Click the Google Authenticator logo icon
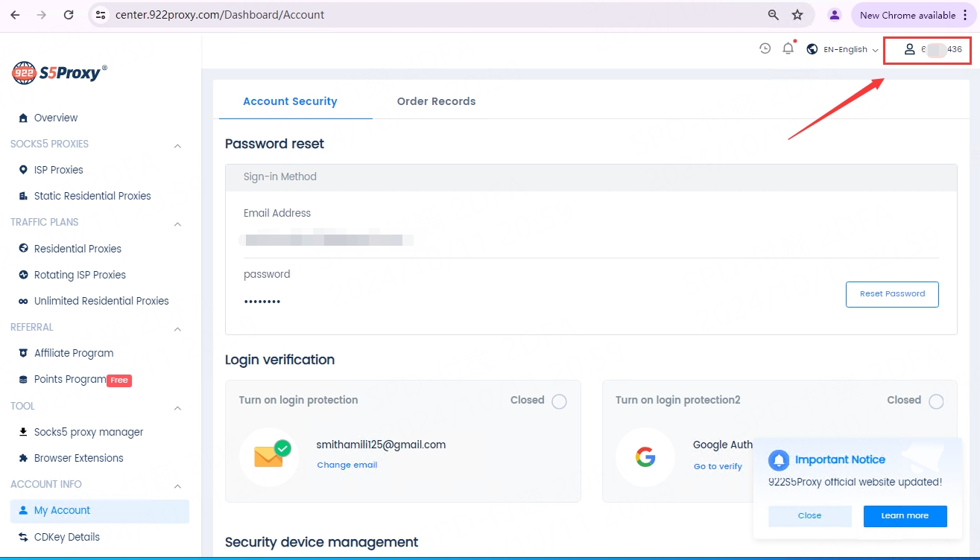This screenshot has width=980, height=560. (x=645, y=457)
